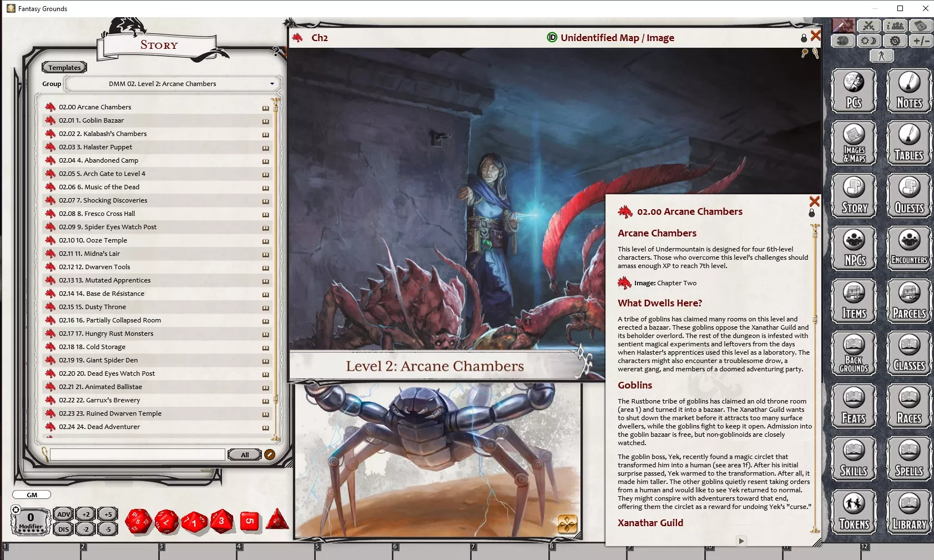Viewport: 934px width, 560px height.
Task: Click the Templates button in Story
Action: click(64, 68)
